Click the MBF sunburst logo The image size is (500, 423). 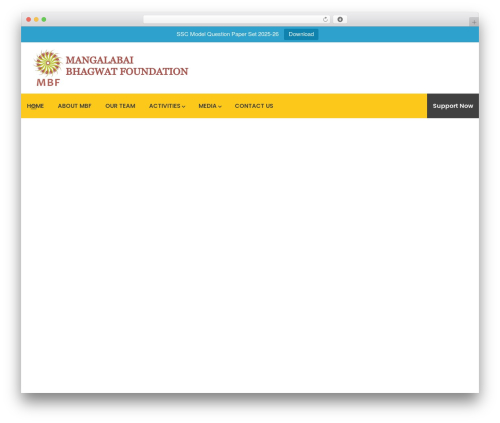point(48,68)
